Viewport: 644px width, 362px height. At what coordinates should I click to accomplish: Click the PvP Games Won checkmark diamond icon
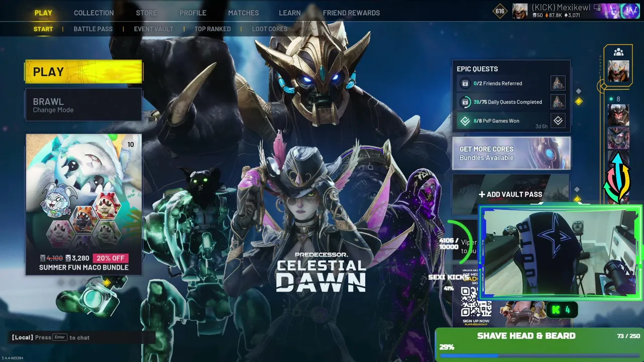pyautogui.click(x=465, y=121)
